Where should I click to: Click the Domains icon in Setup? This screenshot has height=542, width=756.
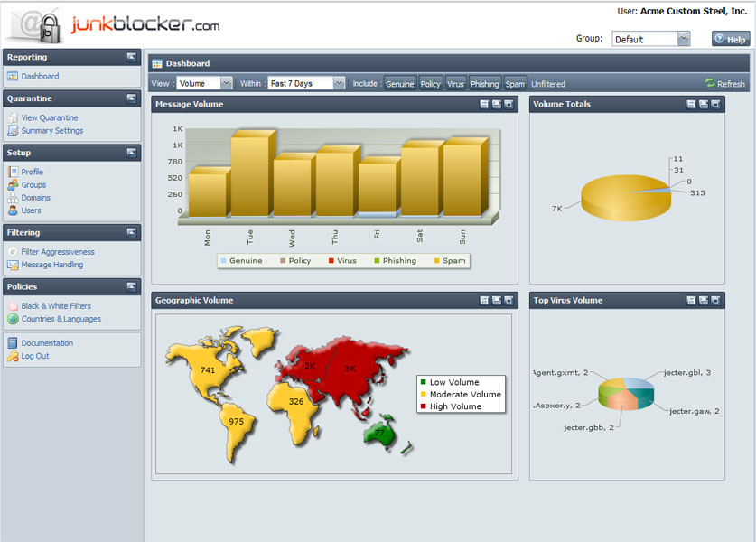point(13,198)
